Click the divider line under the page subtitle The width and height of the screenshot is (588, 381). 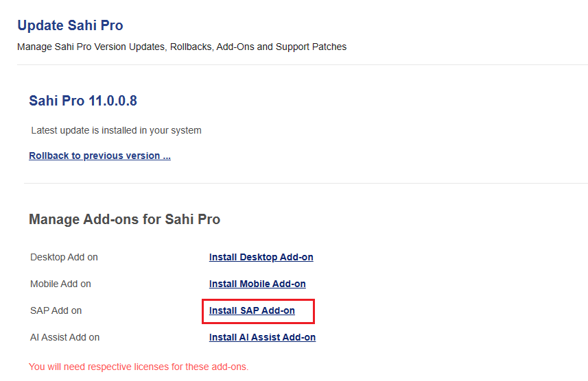tap(302, 64)
